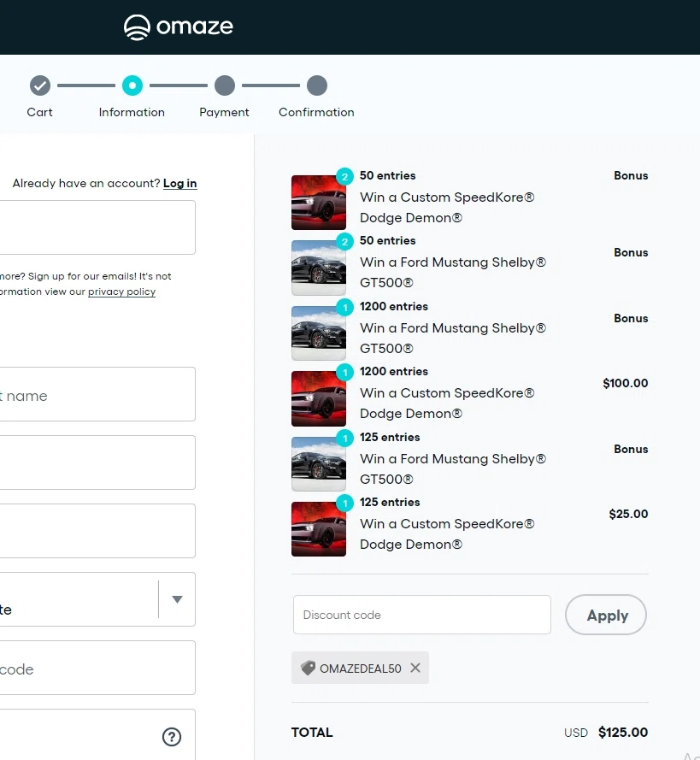Select the Information step circle
Viewport: 700px width, 760px height.
pyautogui.click(x=132, y=85)
